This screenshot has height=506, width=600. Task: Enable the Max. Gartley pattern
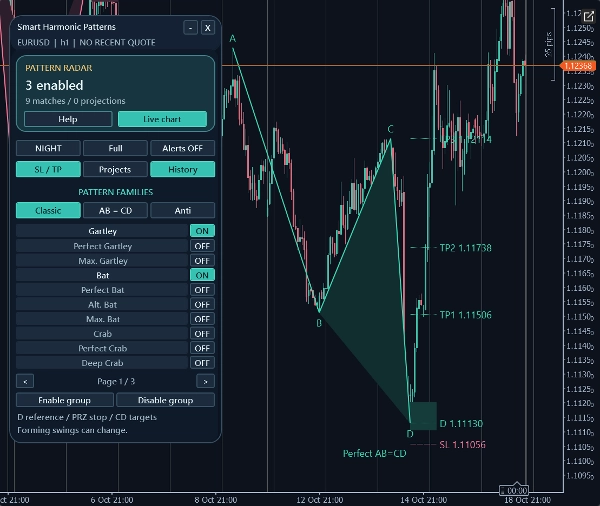point(202,261)
